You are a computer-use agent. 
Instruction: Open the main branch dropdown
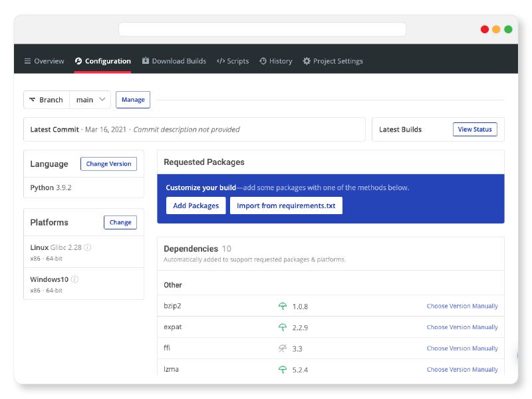[90, 100]
